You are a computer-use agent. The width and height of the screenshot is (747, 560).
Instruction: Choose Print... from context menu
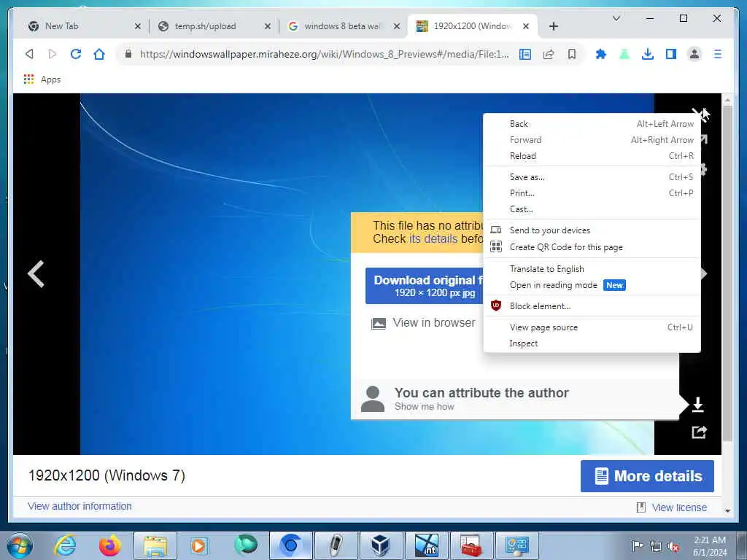(x=592, y=193)
